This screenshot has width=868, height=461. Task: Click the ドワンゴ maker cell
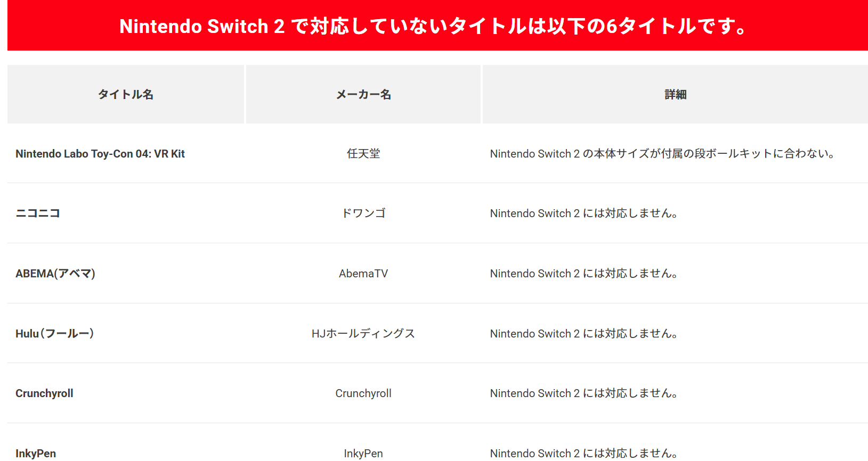pyautogui.click(x=363, y=213)
